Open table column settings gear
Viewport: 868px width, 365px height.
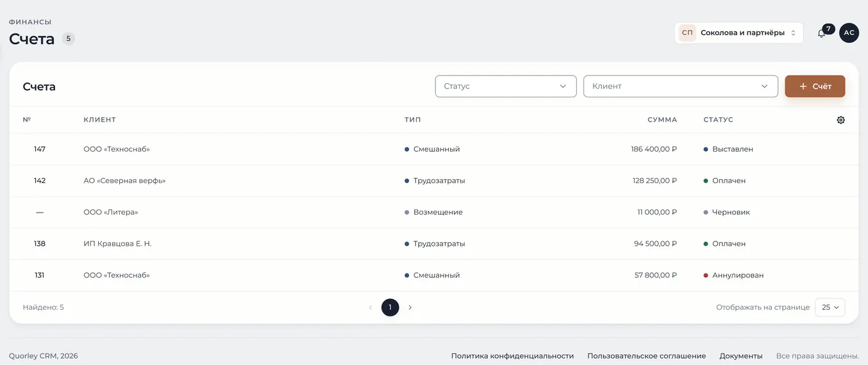(x=841, y=120)
